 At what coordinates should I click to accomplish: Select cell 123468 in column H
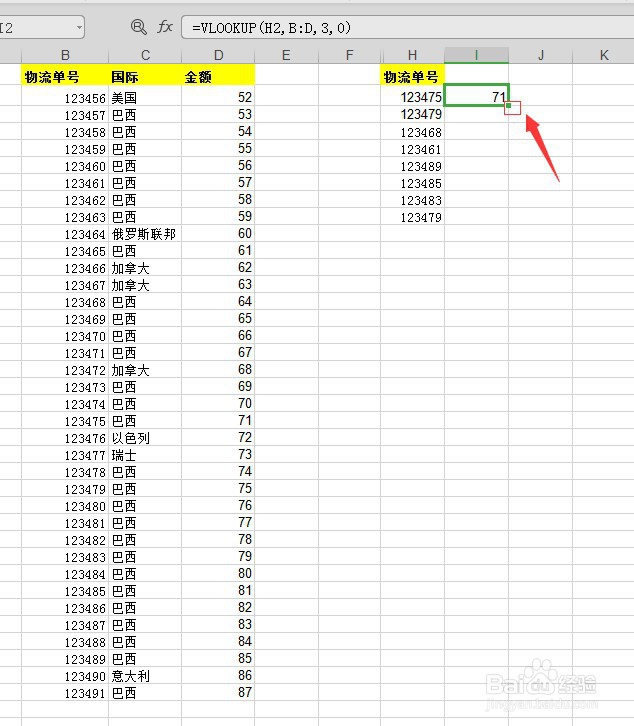412,132
